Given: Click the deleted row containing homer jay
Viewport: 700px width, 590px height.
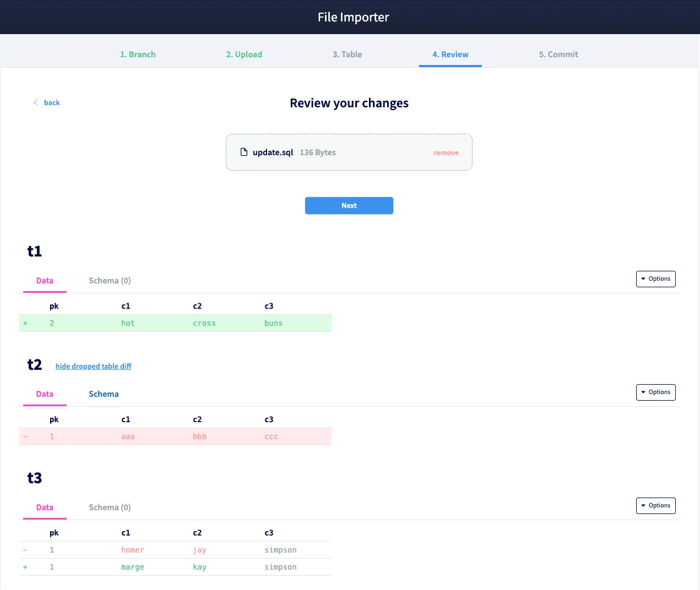Looking at the screenshot, I should (x=175, y=550).
